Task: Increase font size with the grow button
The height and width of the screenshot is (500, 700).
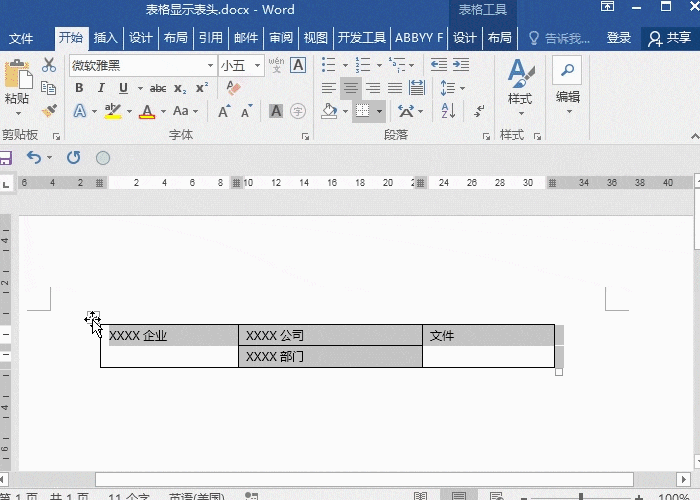Action: click(224, 111)
